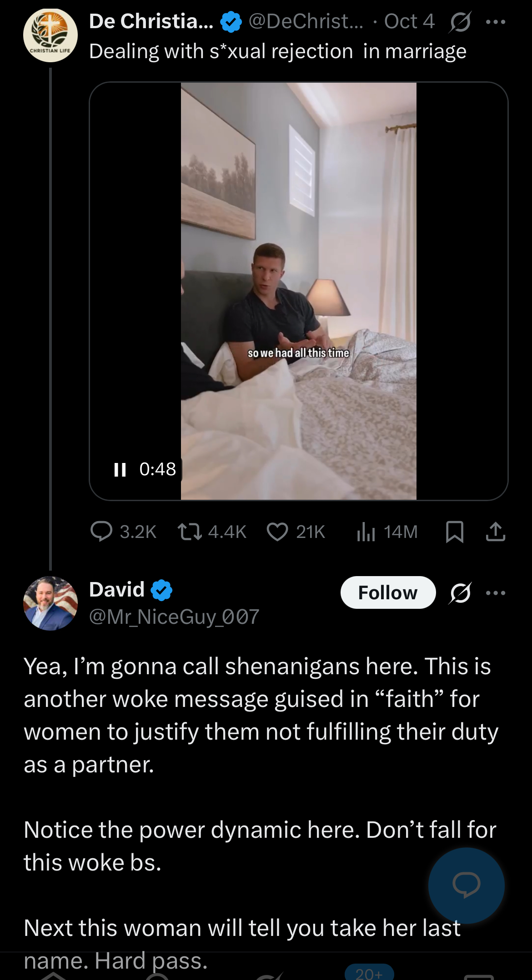Open more options on De Christian post
This screenshot has width=532, height=980.
pyautogui.click(x=496, y=22)
